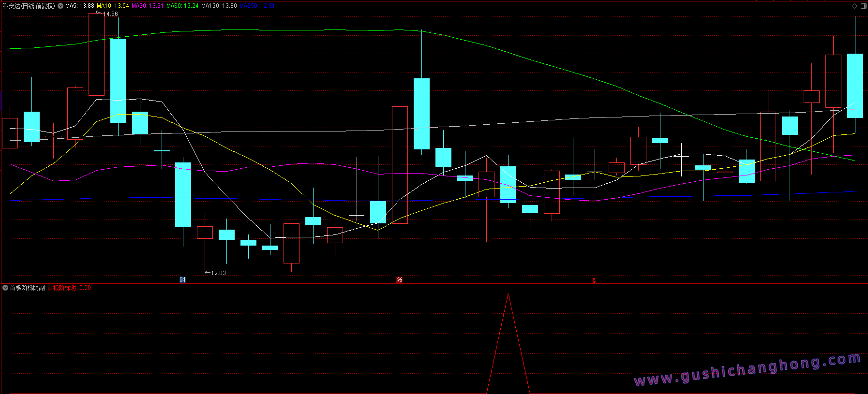Click the MA120: 13.80 label
868x394 pixels.
(x=219, y=6)
